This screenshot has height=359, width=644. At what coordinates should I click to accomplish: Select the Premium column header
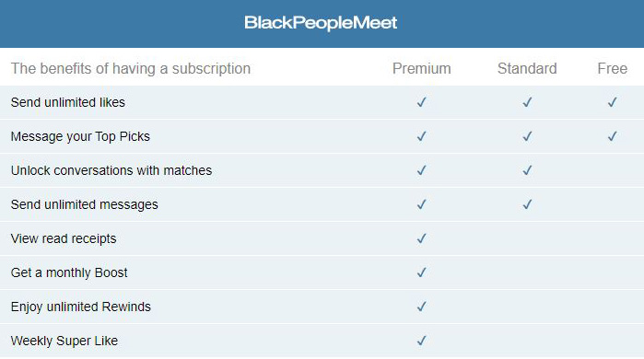[421, 68]
